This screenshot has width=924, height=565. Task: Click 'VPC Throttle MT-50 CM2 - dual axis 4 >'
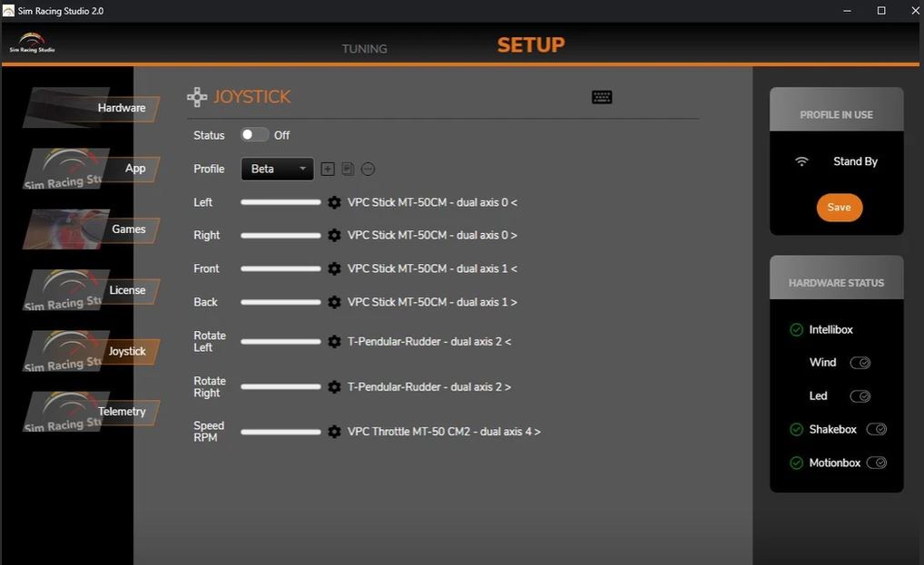pos(444,432)
